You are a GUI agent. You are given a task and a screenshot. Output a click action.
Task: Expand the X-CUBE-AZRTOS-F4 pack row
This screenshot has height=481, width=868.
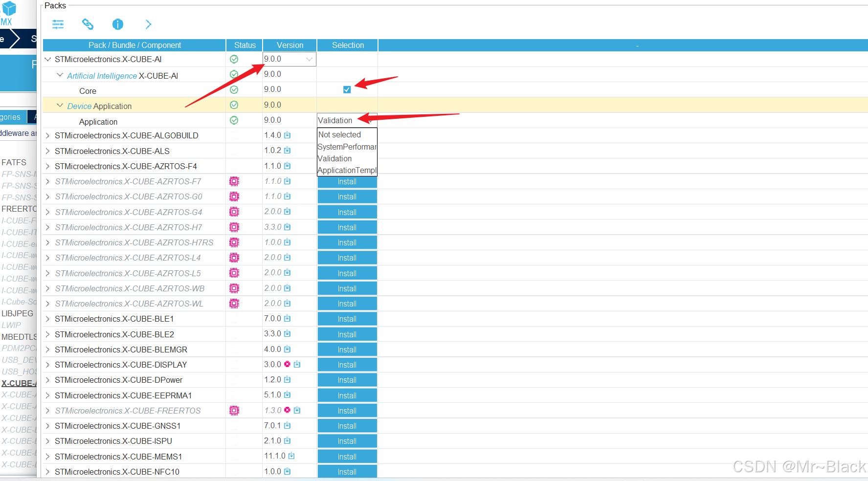(x=48, y=166)
